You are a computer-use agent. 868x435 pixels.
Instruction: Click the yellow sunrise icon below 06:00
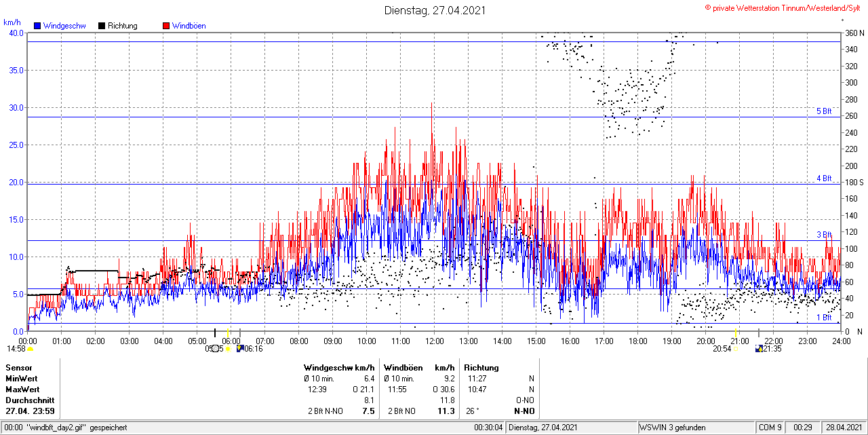(229, 349)
